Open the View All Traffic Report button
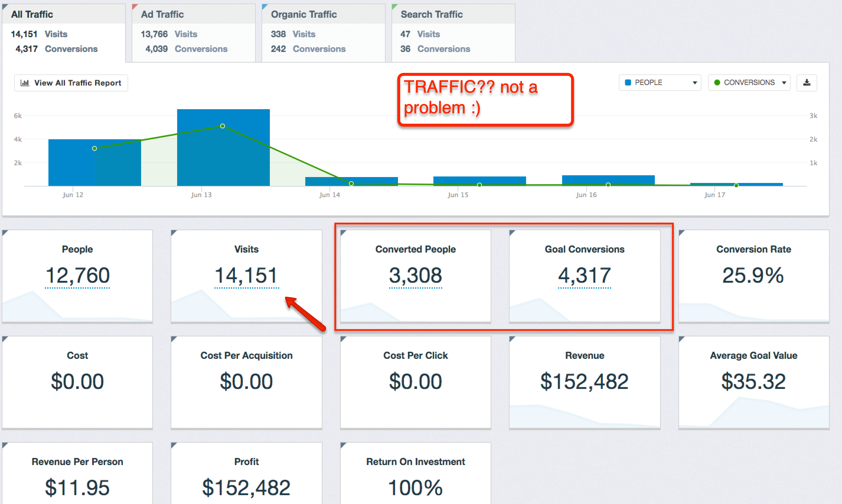This screenshot has width=842, height=504. coord(71,83)
